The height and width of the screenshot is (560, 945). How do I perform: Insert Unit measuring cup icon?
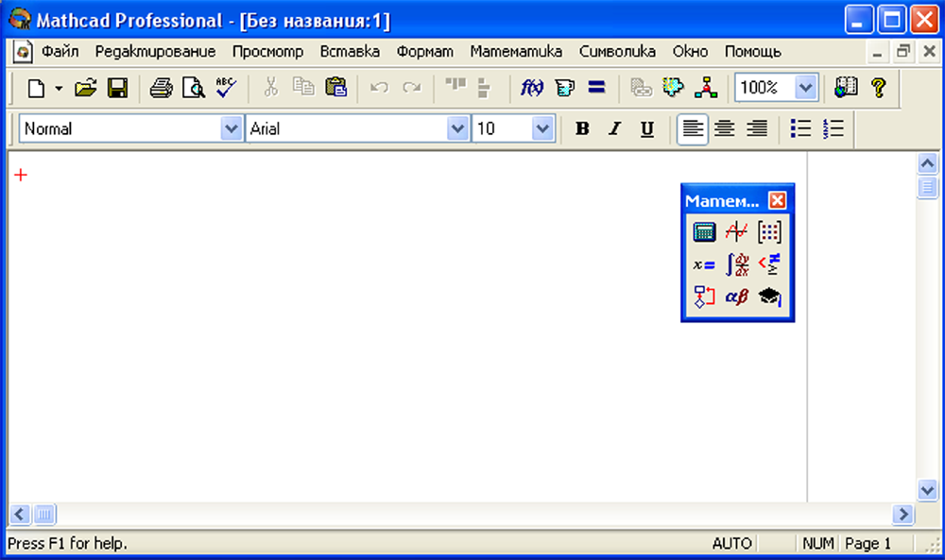pos(564,88)
